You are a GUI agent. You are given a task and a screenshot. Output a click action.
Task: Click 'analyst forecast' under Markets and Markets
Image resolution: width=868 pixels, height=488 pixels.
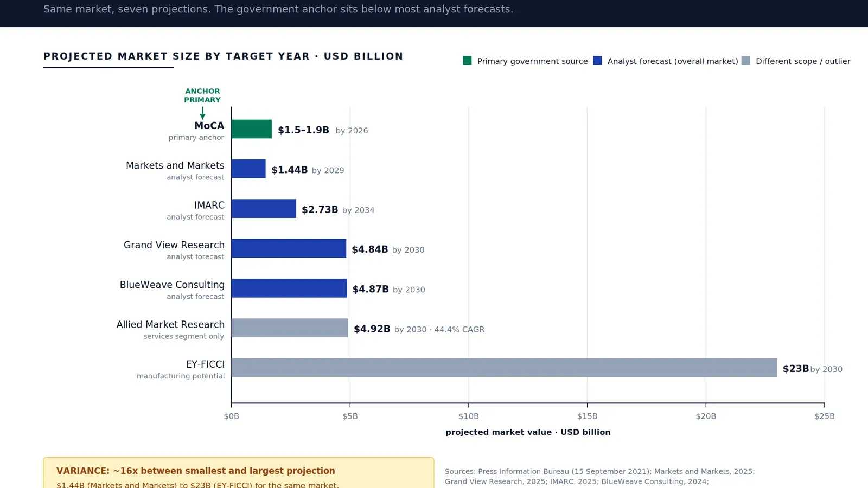[195, 177]
